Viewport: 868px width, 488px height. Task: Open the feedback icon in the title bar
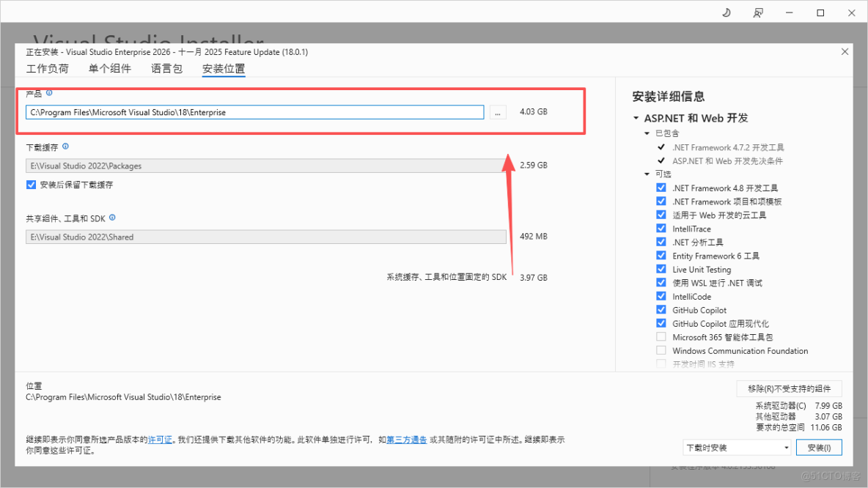pyautogui.click(x=758, y=12)
